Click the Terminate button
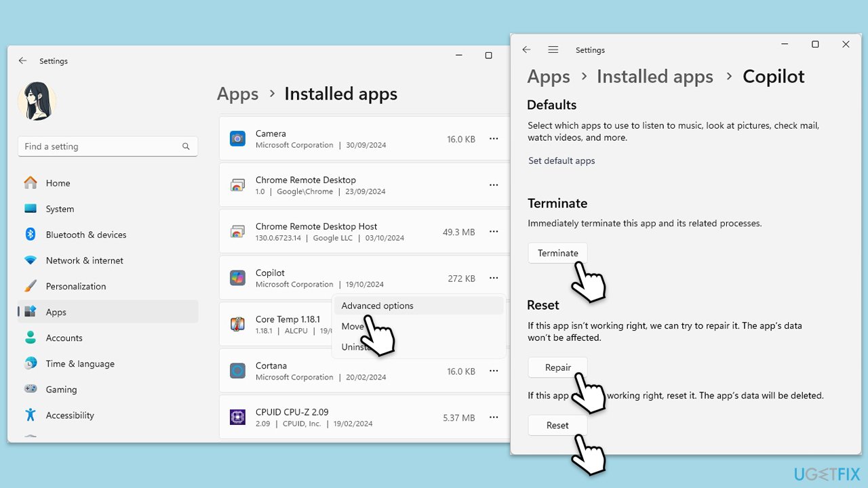 coord(557,253)
